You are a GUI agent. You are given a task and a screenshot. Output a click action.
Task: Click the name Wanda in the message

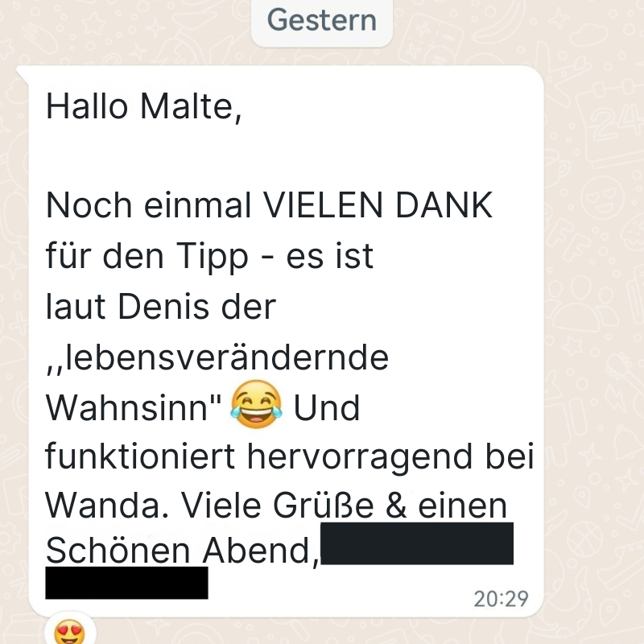(101, 506)
